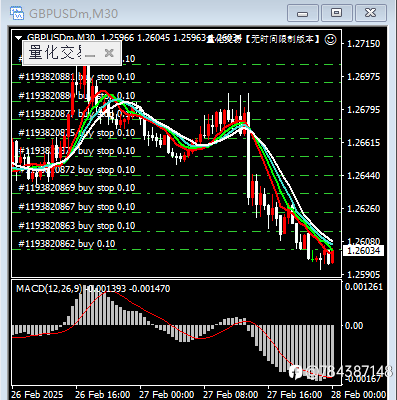Select order #1193820869 buy stop 0.10 line
397x400 pixels.
(77, 188)
